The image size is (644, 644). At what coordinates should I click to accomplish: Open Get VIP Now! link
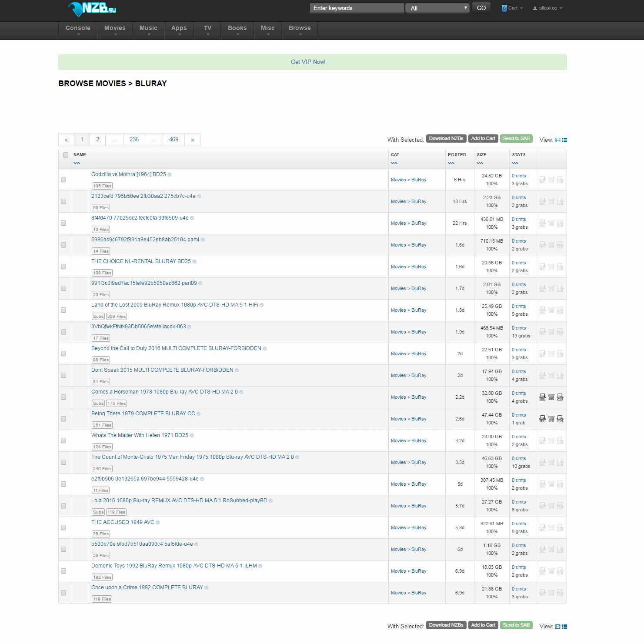point(308,62)
